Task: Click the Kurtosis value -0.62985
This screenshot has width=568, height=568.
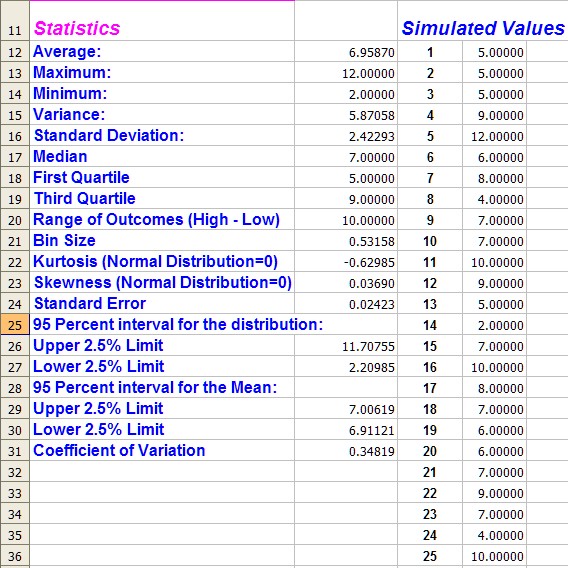Action: [346, 262]
